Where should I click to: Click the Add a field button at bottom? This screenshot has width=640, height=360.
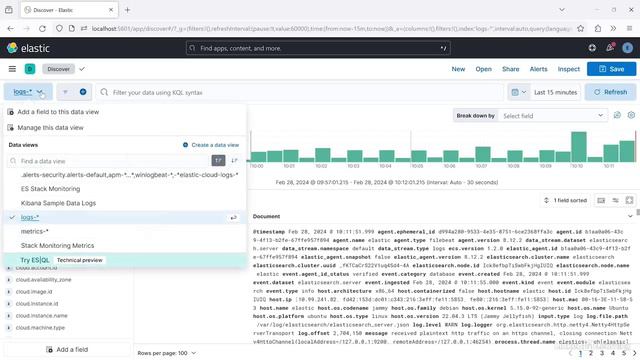pos(67,350)
